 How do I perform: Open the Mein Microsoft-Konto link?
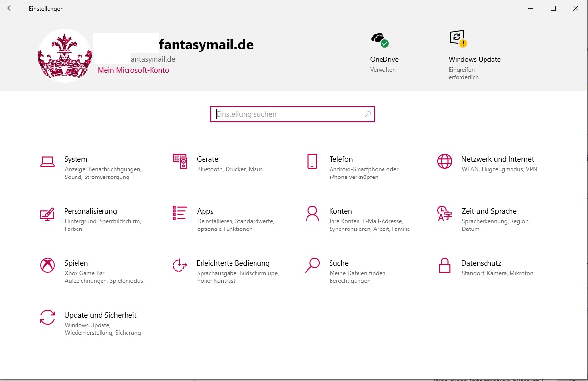point(133,70)
